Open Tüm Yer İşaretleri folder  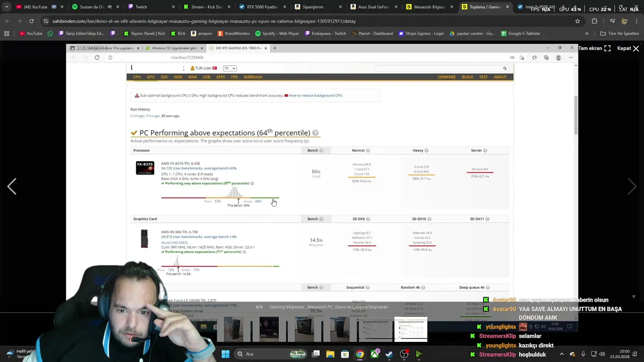point(619,34)
